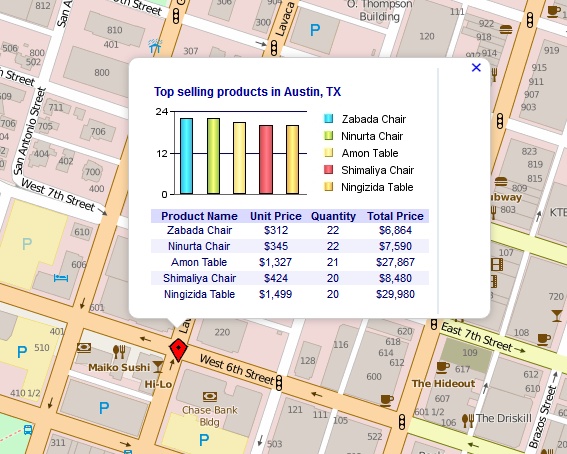Click the Maiko Sushi restaurant icon
567x454 pixels.
(119, 352)
